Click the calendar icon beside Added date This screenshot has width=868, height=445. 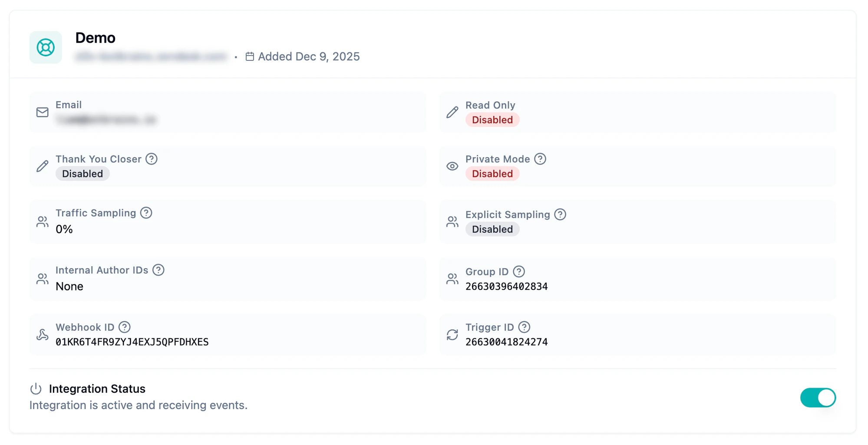click(250, 56)
